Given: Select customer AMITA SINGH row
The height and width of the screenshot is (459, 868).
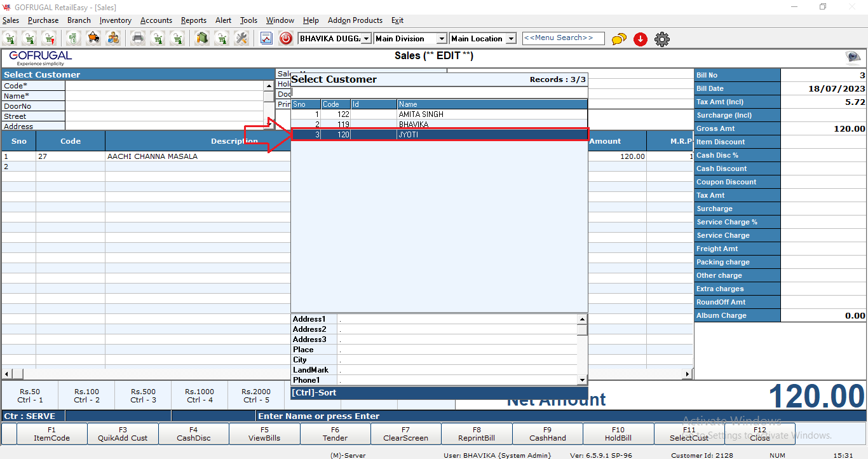Looking at the screenshot, I should pyautogui.click(x=439, y=114).
